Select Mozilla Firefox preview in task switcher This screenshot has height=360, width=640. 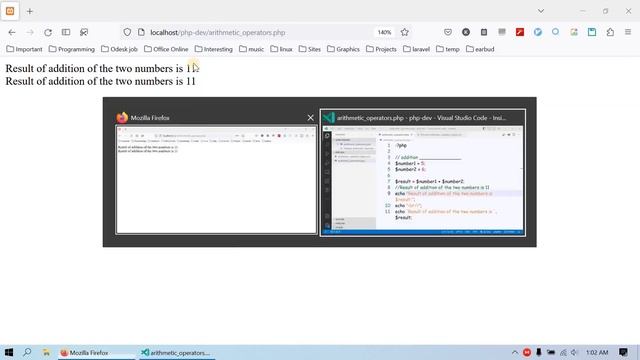click(x=216, y=180)
